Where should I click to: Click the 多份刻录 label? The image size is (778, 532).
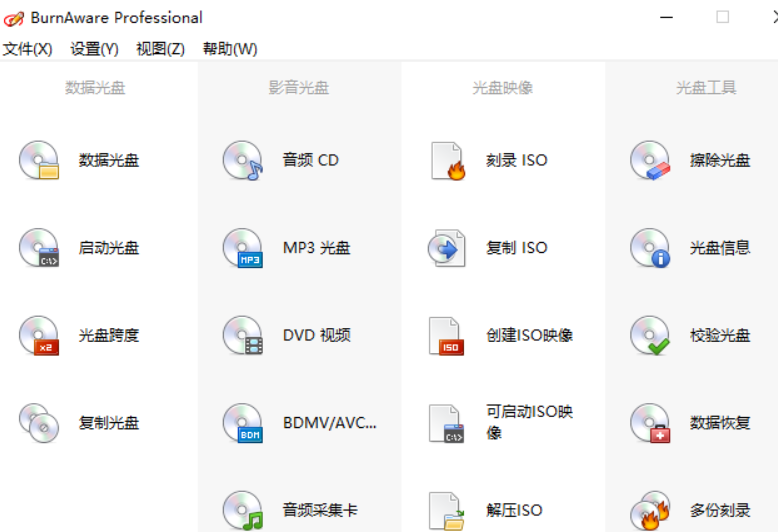click(x=720, y=510)
